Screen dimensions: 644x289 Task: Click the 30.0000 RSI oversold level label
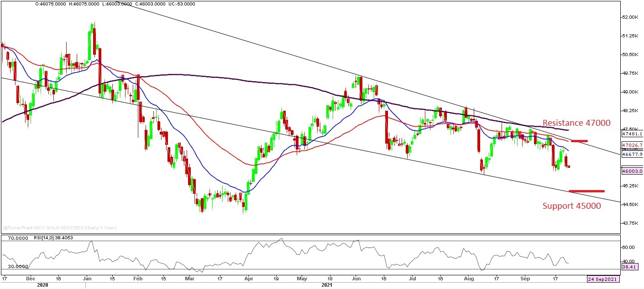[18, 266]
